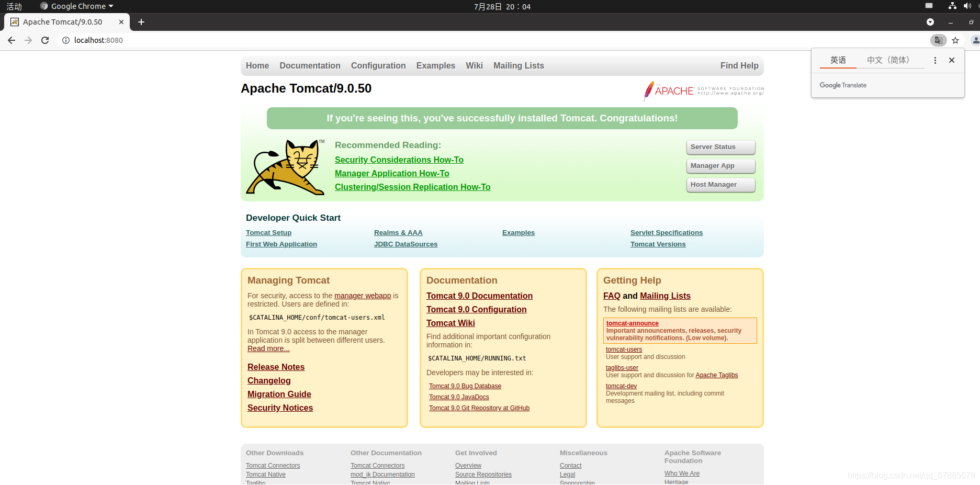The width and height of the screenshot is (980, 485).
Task: Reload the localhost page
Action: point(45,40)
